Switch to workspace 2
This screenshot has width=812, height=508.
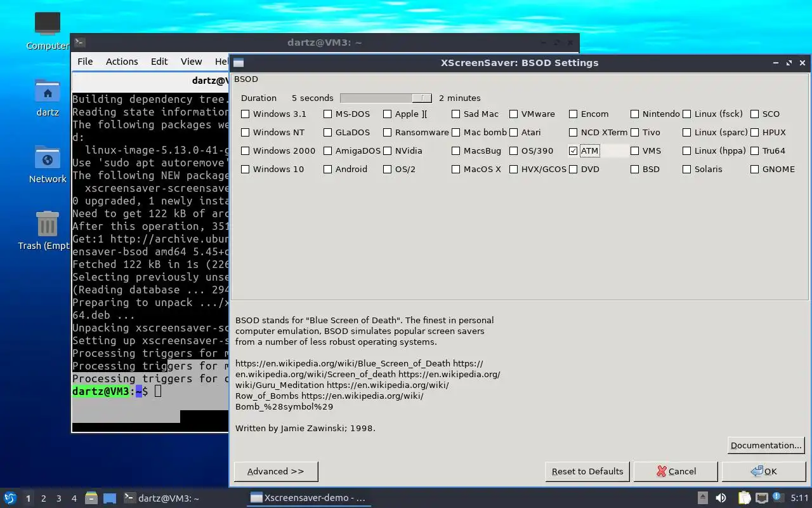[43, 498]
